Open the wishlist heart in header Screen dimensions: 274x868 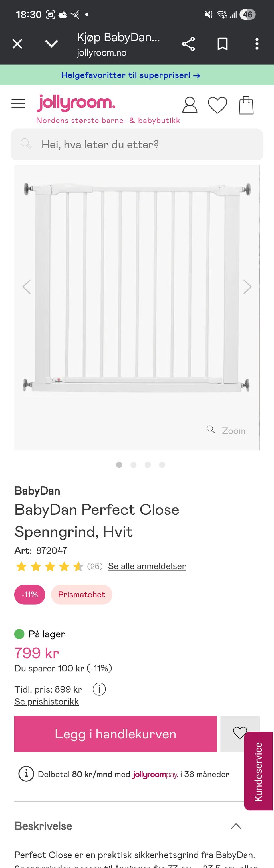pos(217,105)
